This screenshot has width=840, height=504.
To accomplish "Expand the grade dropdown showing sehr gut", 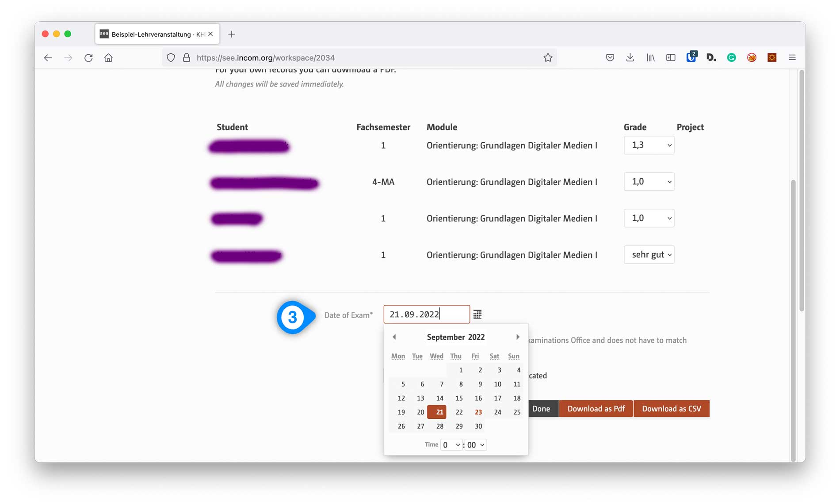I will pos(649,255).
